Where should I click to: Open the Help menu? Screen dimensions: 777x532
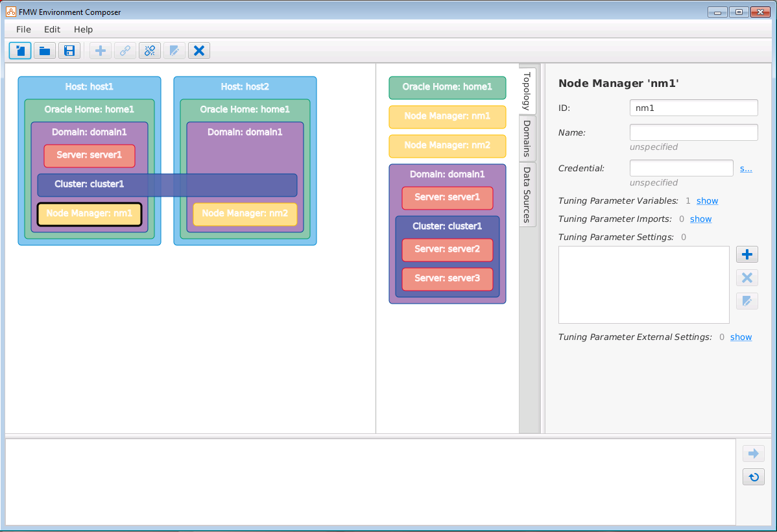pyautogui.click(x=83, y=29)
